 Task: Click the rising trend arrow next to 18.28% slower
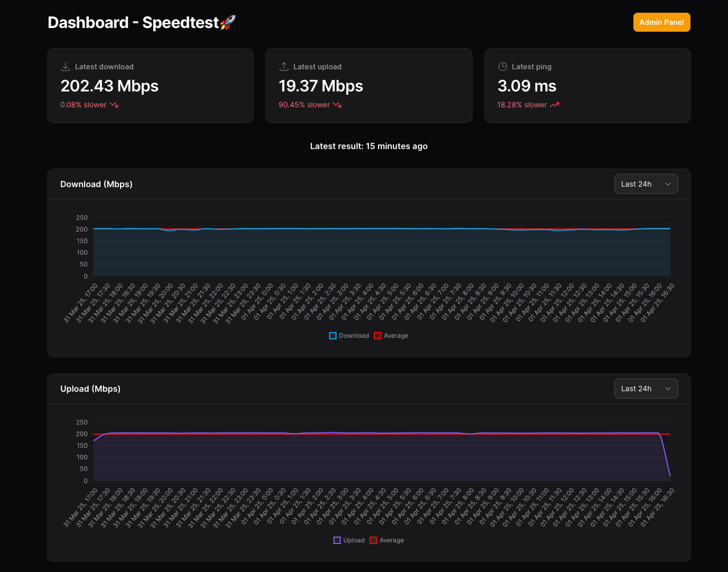click(554, 105)
